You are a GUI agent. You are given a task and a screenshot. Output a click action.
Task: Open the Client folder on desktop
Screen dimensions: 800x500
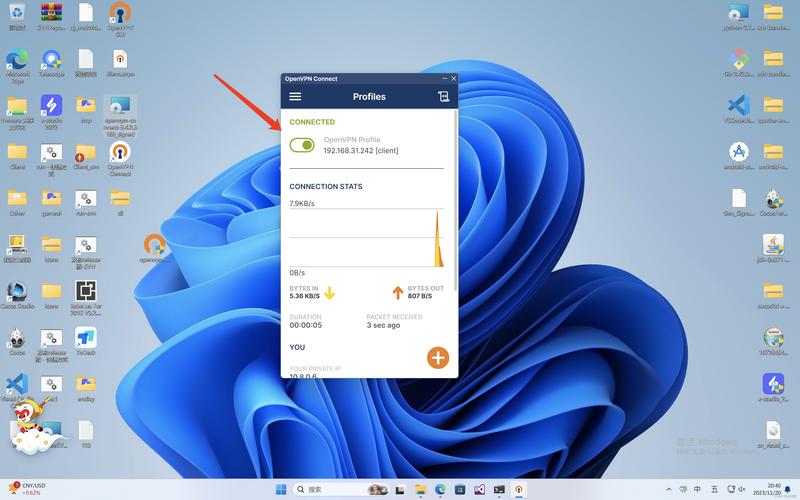point(17,156)
